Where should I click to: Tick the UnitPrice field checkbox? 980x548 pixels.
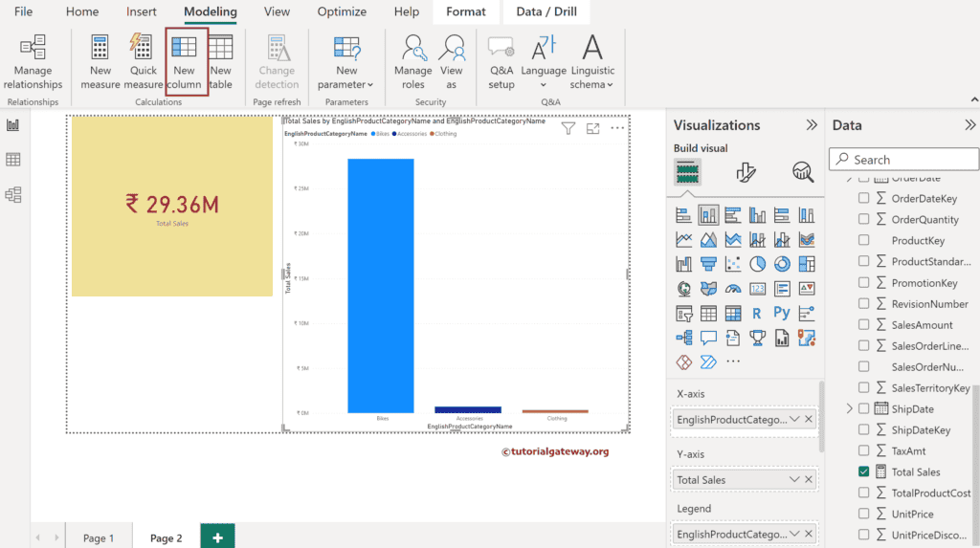[x=864, y=514]
